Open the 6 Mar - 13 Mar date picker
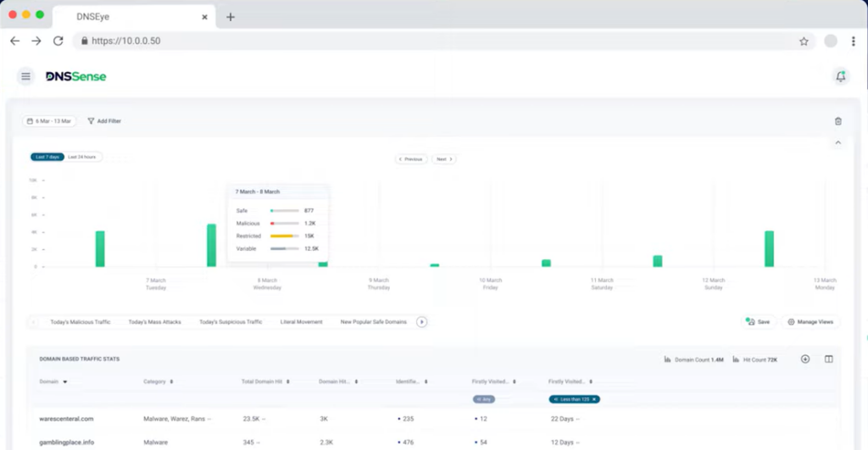This screenshot has height=450, width=868. pos(48,121)
